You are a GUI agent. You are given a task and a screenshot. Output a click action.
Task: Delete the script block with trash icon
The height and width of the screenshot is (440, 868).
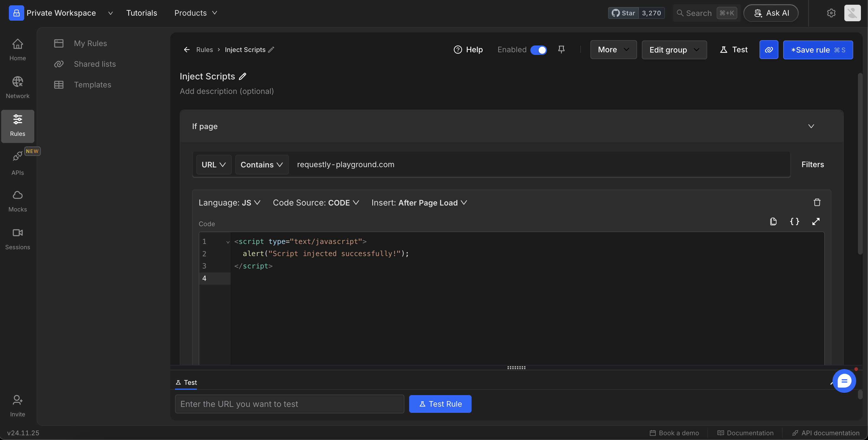[x=817, y=202]
